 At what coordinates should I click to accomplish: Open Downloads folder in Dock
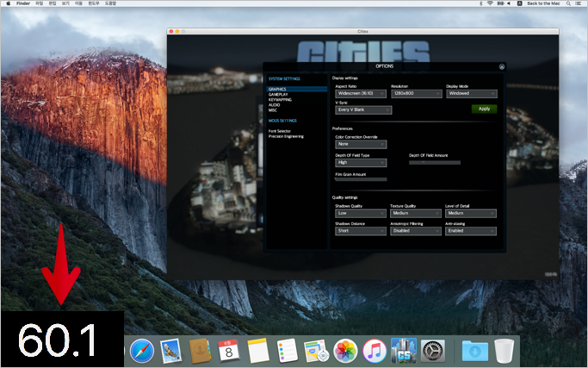[474, 351]
